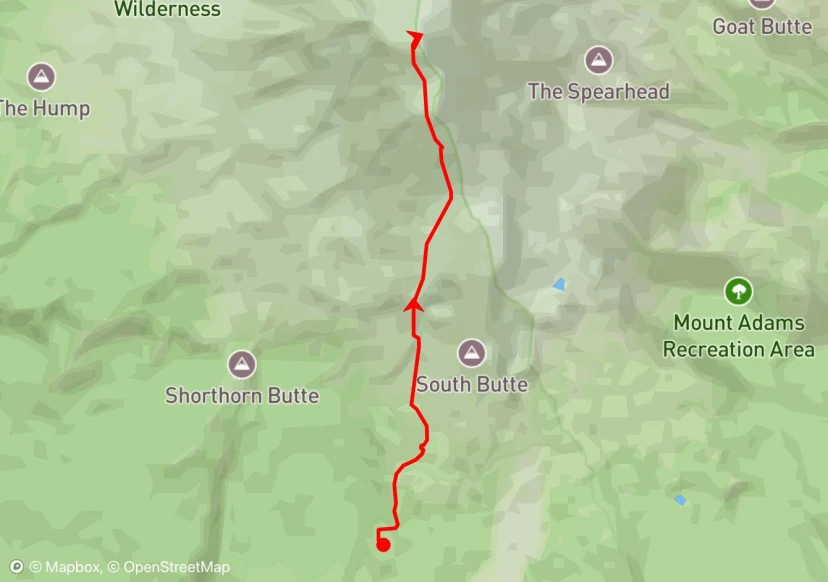Click the Goat Butte text label
This screenshot has width=828, height=582.
763,26
